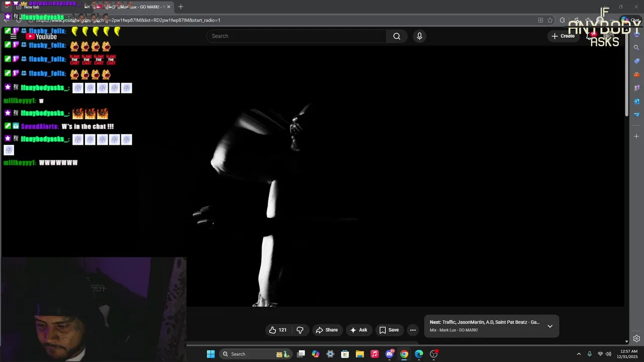Image resolution: width=644 pixels, height=362 pixels.
Task: Open Discord from the taskbar
Action: point(389,354)
